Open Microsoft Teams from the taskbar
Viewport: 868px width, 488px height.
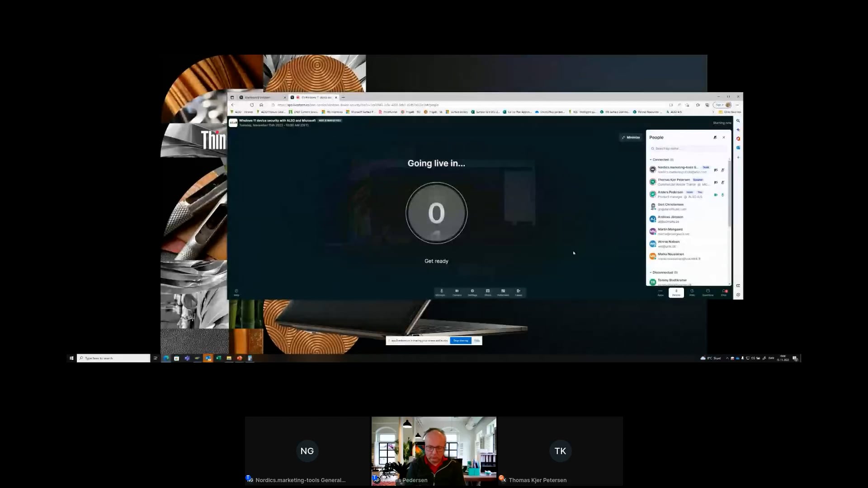click(x=187, y=358)
